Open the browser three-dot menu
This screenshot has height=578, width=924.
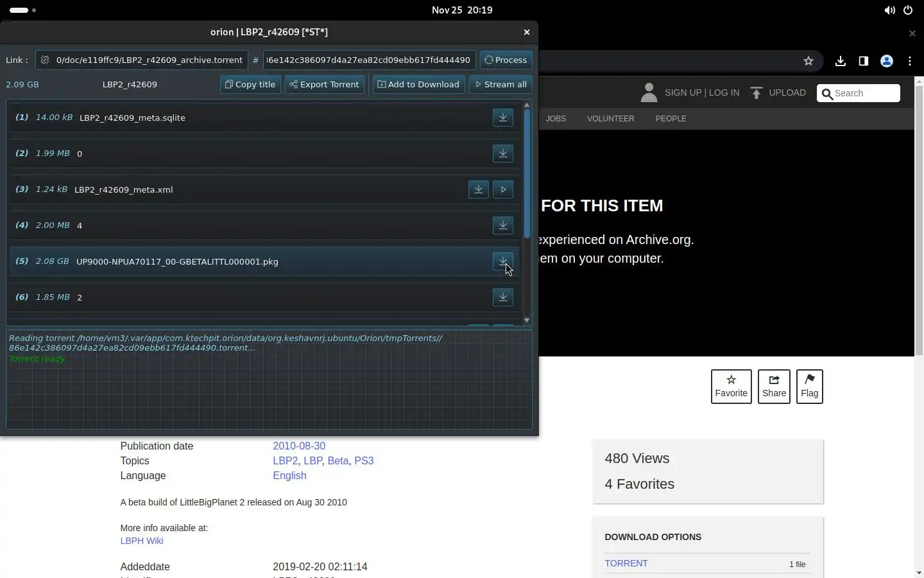click(910, 61)
